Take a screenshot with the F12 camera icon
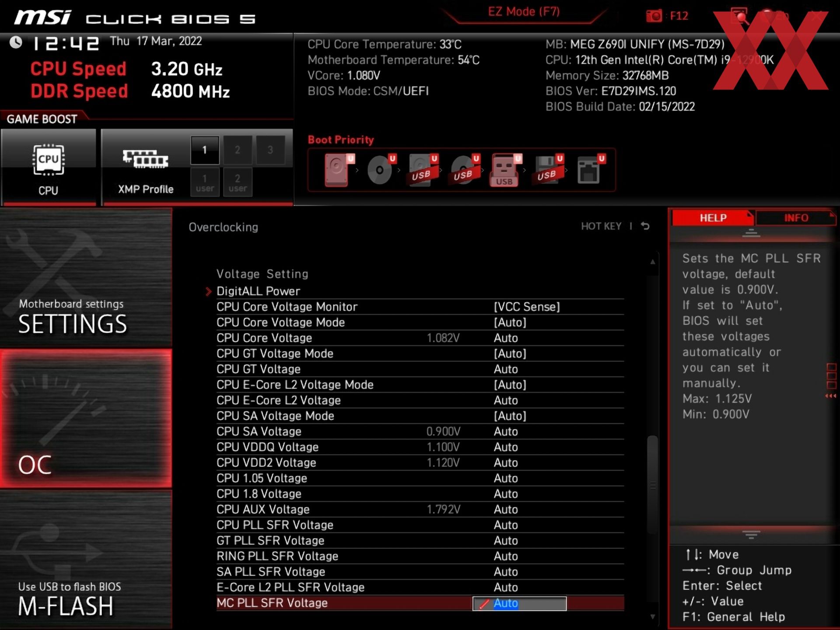The height and width of the screenshot is (630, 840). point(655,16)
